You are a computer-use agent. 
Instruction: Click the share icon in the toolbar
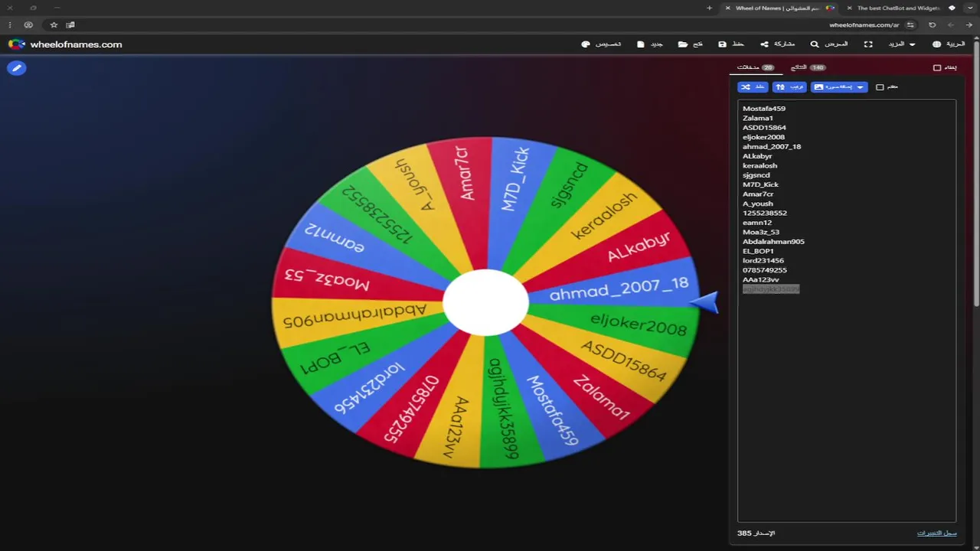(764, 44)
